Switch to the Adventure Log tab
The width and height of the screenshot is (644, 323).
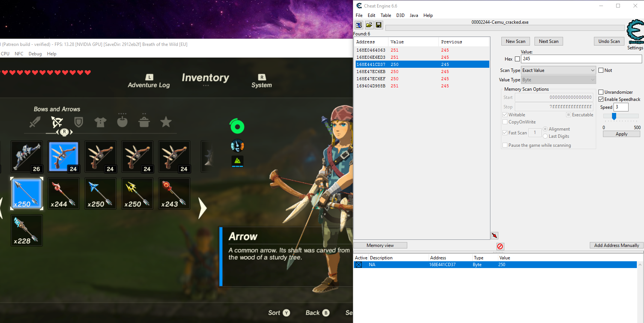(149, 81)
